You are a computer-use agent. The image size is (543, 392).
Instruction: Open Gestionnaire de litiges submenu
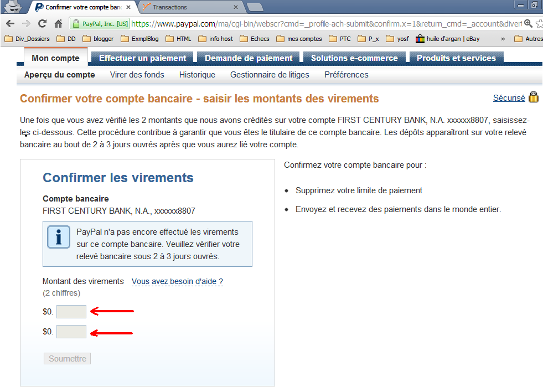pyautogui.click(x=270, y=75)
